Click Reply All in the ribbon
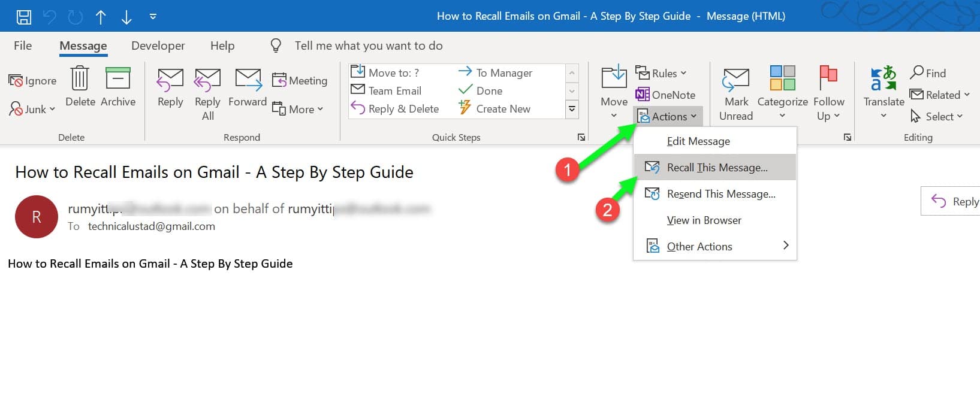The width and height of the screenshot is (980, 415). (x=208, y=95)
